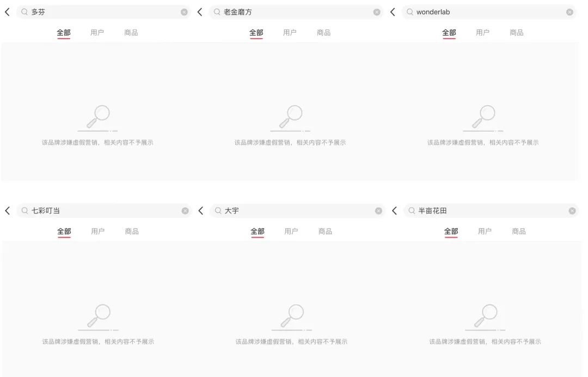Go back from the wonderlab search
588x377 pixels.
click(393, 12)
